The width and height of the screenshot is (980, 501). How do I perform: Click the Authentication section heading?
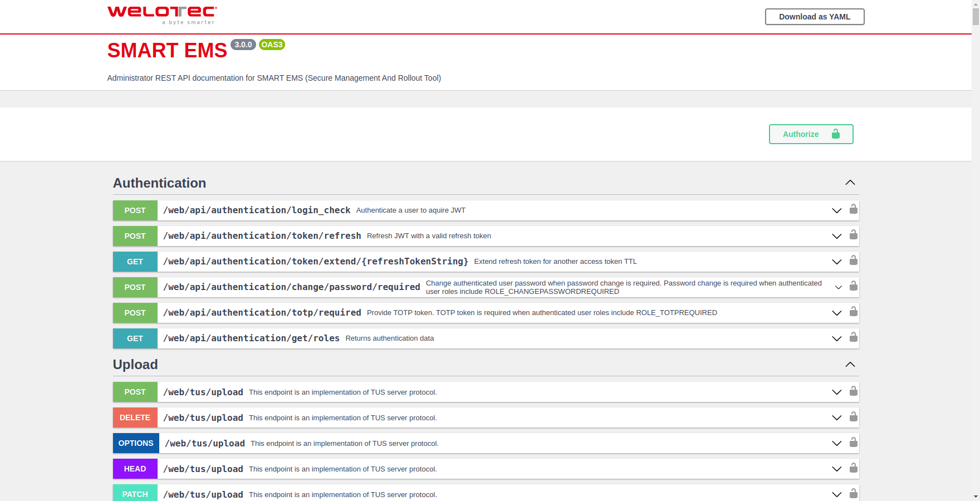pos(159,183)
